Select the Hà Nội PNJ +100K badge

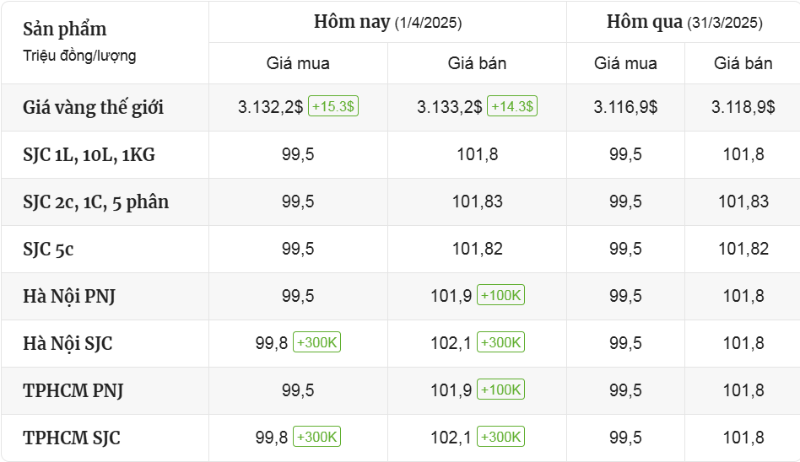[501, 295]
